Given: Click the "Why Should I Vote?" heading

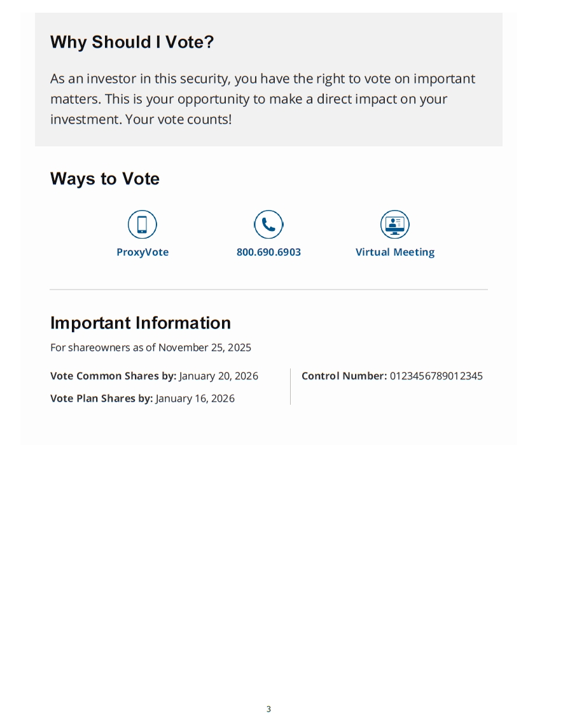Looking at the screenshot, I should coord(132,43).
